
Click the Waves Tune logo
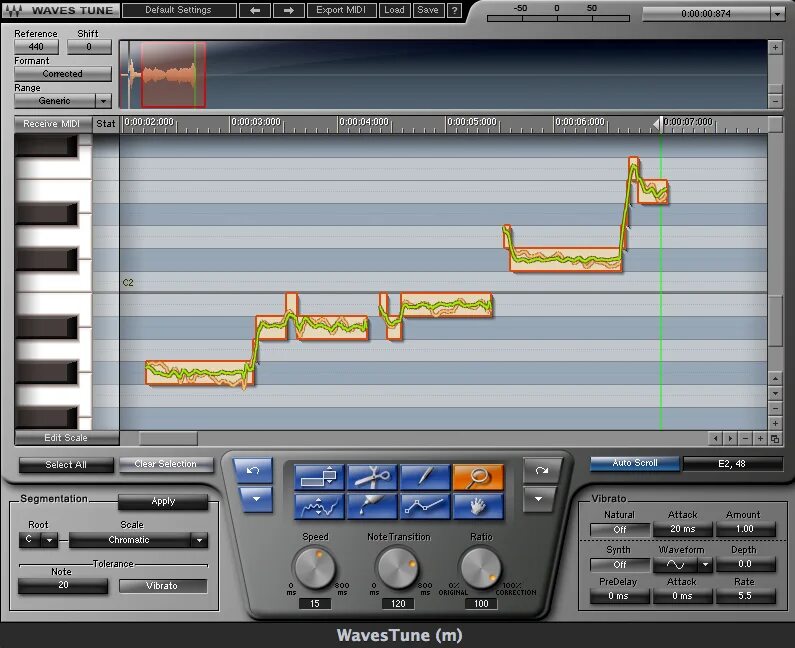pos(60,10)
